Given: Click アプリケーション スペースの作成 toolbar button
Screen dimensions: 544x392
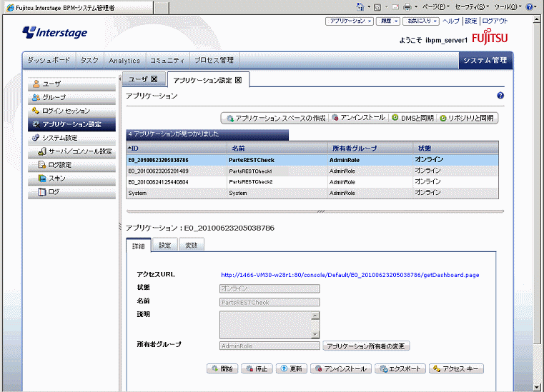Looking at the screenshot, I should pos(276,119).
